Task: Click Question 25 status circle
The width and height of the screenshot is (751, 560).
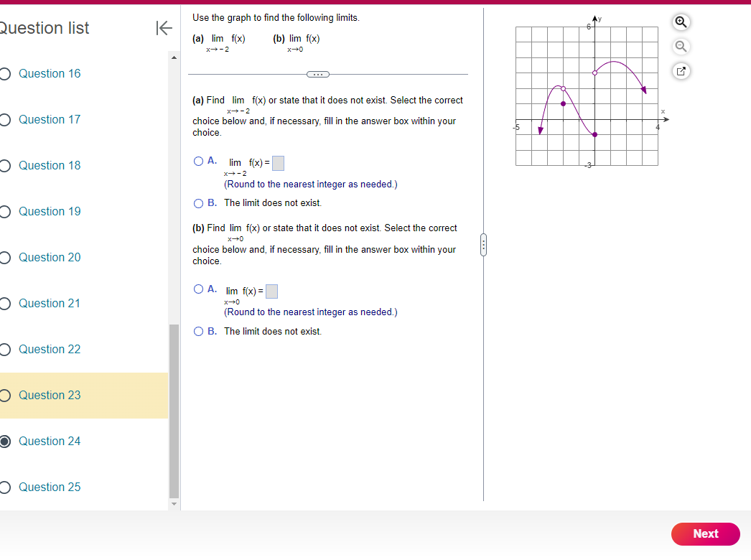Action: tap(5, 487)
